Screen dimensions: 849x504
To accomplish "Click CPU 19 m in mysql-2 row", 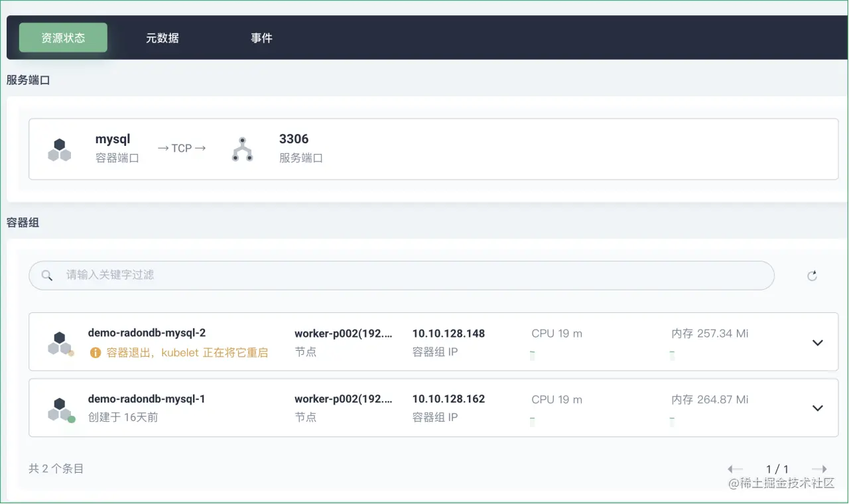I will tap(556, 334).
